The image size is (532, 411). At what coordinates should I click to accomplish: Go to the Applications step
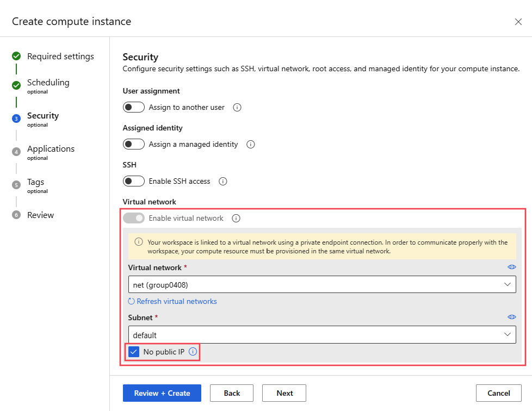[x=51, y=149]
